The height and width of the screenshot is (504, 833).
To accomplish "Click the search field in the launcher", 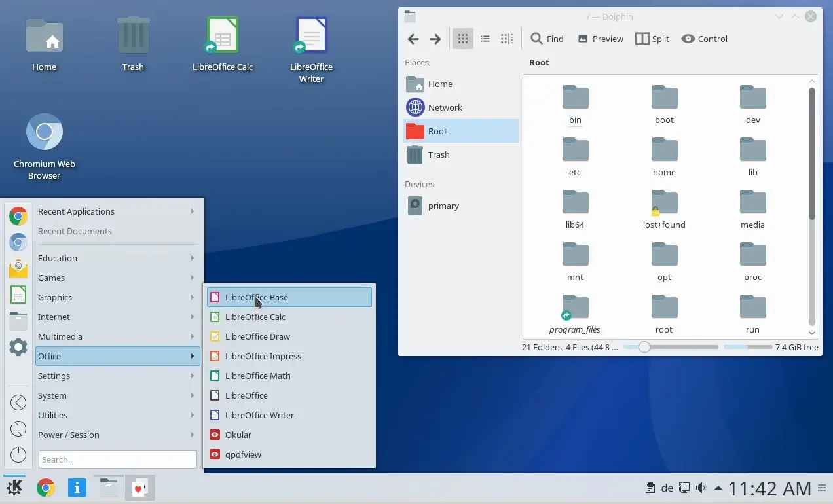I will [x=117, y=459].
